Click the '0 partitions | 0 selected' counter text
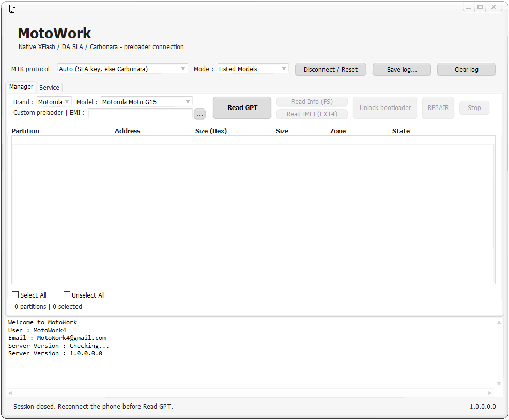Image resolution: width=509 pixels, height=420 pixels. (x=48, y=307)
